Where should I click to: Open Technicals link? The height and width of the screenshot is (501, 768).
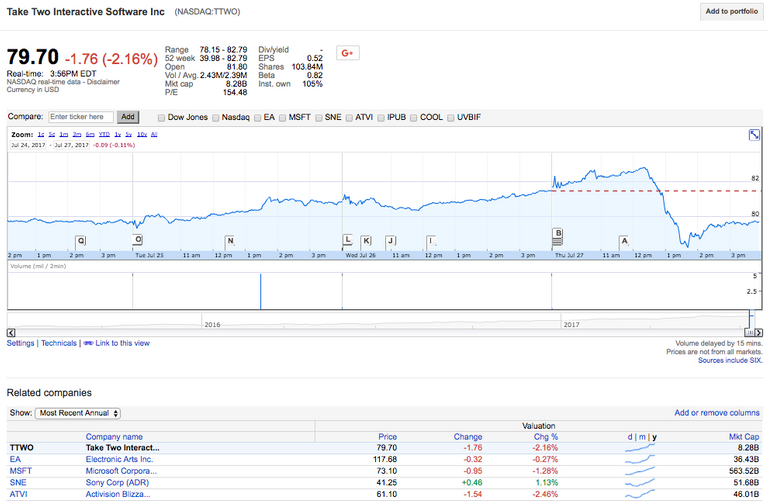point(59,343)
